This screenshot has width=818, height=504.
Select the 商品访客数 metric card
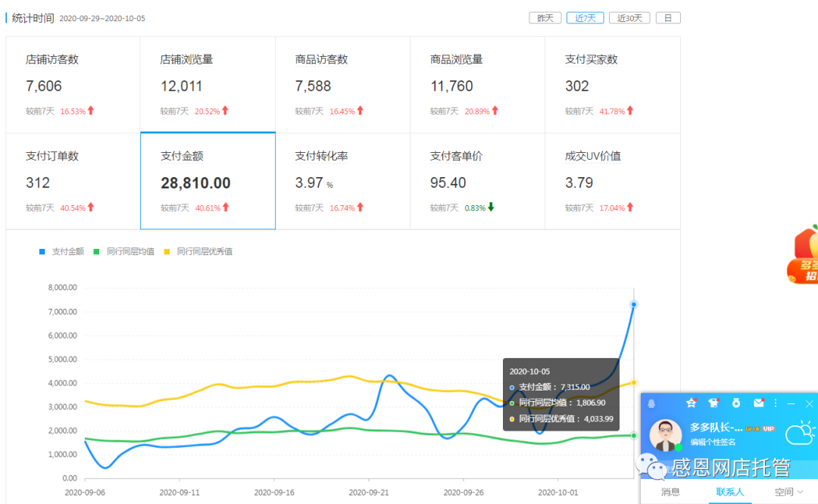click(343, 85)
